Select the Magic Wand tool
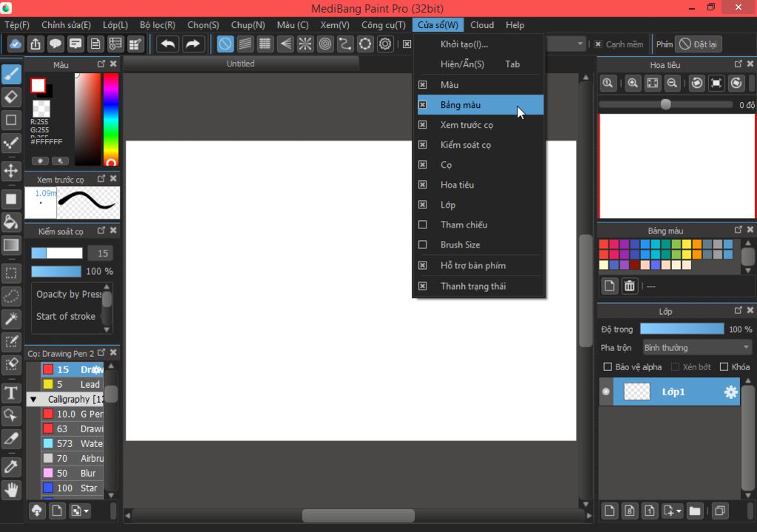 11,318
